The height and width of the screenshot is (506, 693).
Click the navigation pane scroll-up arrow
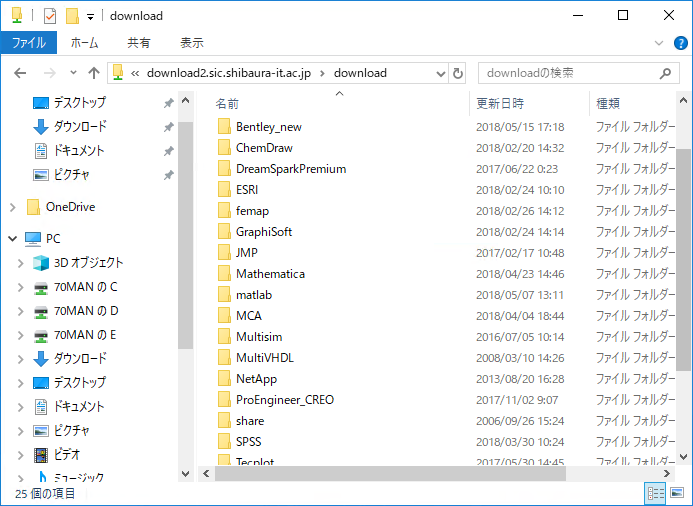pyautogui.click(x=186, y=101)
